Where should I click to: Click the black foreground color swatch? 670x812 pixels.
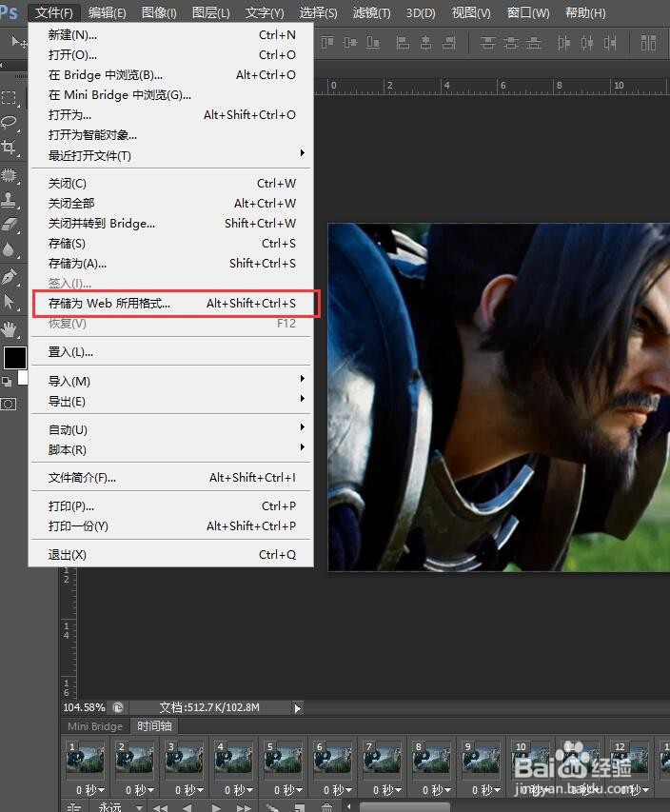click(x=14, y=358)
